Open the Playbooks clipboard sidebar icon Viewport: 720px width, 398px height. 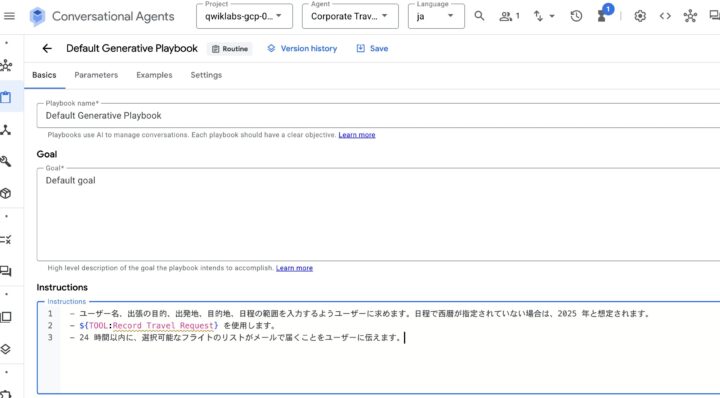point(6,97)
